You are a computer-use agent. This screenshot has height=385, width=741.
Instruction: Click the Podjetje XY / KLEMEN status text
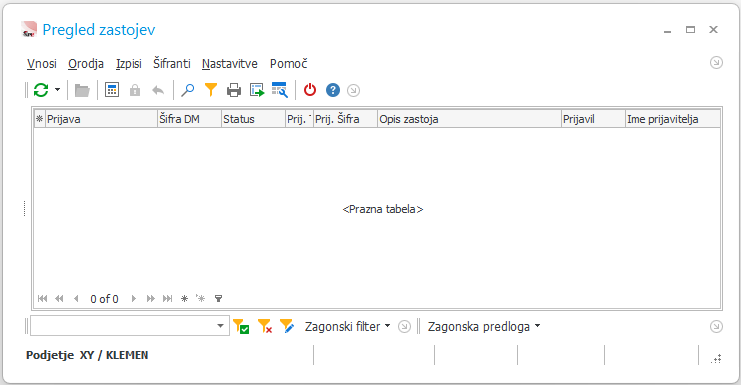point(87,355)
